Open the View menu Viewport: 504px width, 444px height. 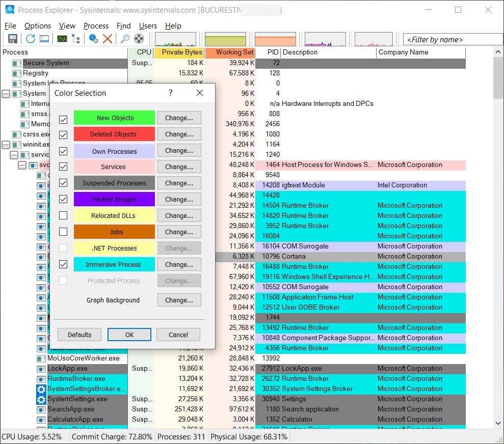(x=67, y=25)
